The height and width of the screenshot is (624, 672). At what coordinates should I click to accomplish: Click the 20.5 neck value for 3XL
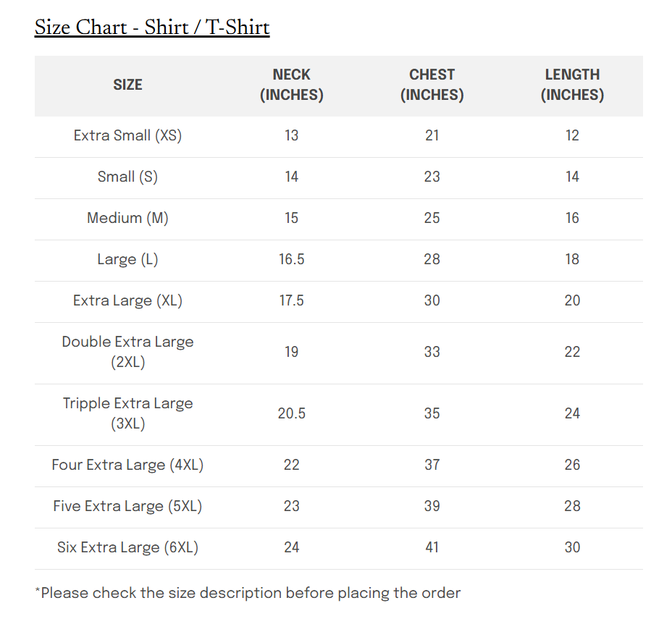[291, 413]
